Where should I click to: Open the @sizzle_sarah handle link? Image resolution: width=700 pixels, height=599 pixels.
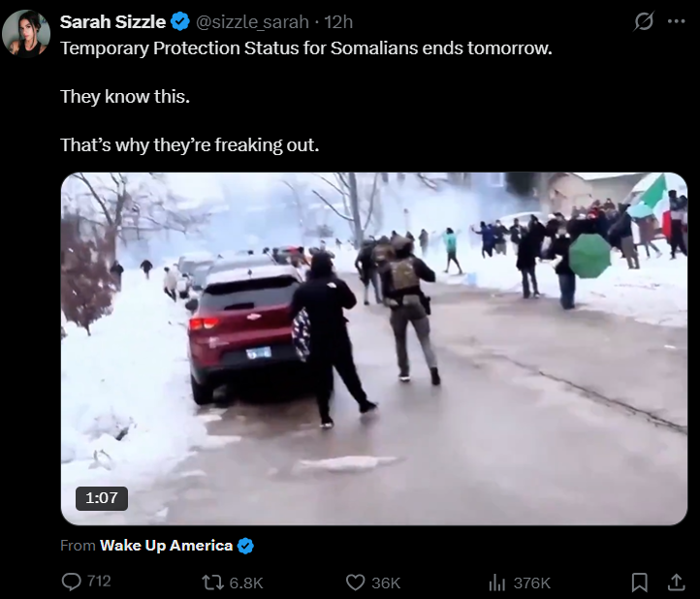252,22
